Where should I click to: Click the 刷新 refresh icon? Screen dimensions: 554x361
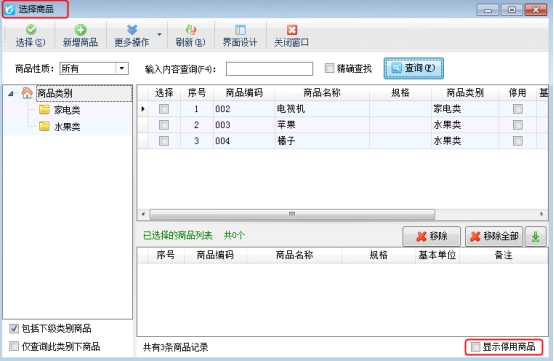[x=190, y=30]
